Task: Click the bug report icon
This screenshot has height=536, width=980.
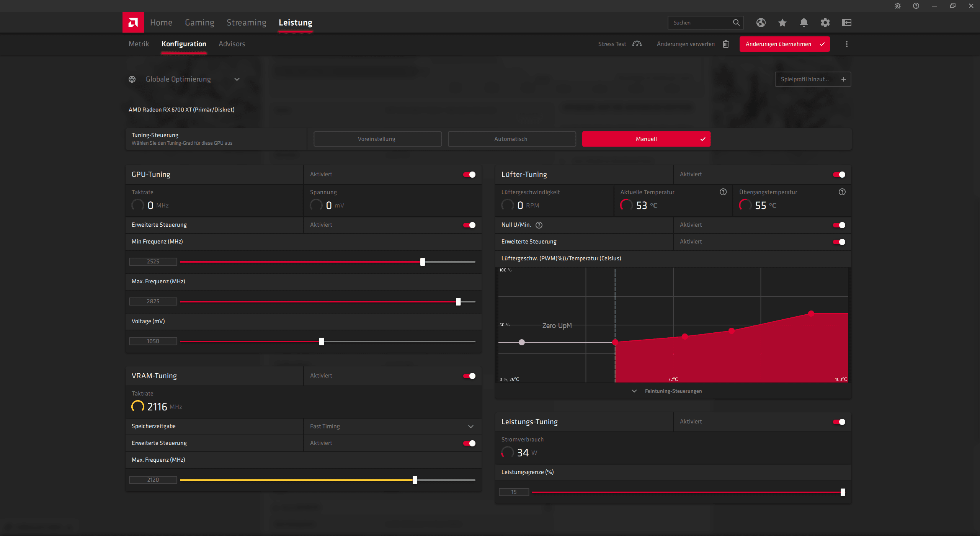Action: [x=898, y=6]
